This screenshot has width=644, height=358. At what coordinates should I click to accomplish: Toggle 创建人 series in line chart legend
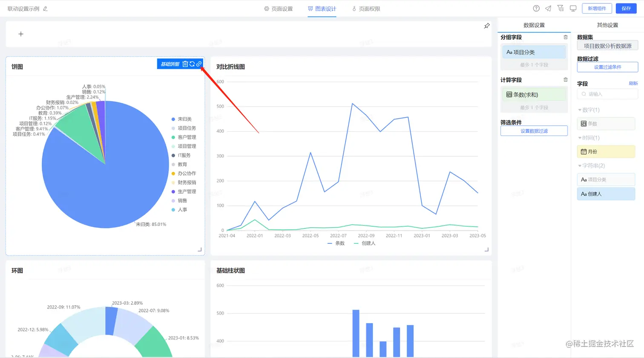click(x=365, y=243)
